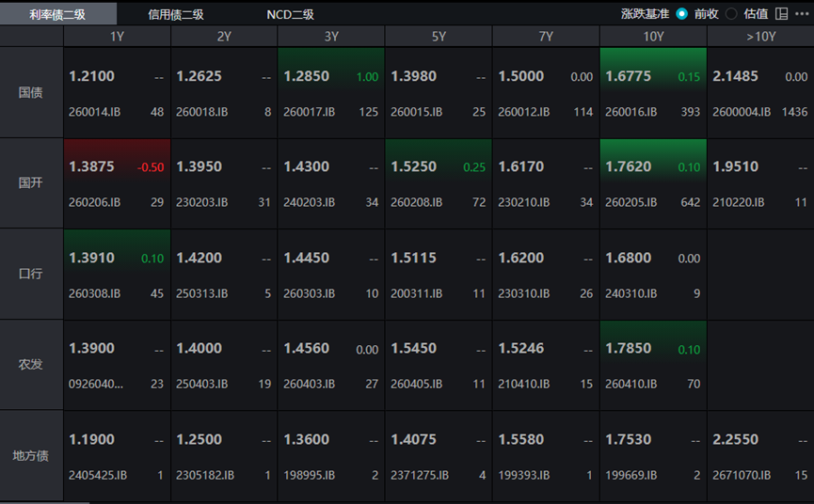This screenshot has width=814, height=504.
Task: Select the 国开 row label
Action: [31, 183]
